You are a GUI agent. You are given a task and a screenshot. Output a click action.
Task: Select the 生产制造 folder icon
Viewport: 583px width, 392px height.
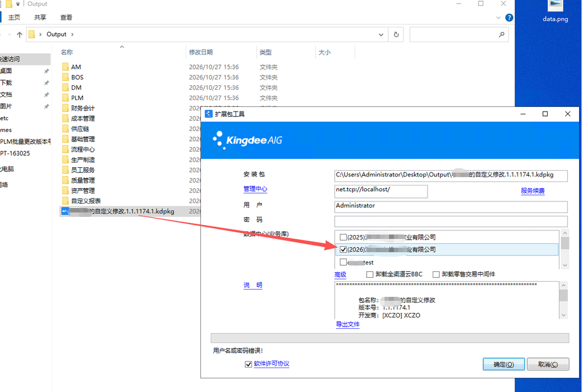coord(65,160)
